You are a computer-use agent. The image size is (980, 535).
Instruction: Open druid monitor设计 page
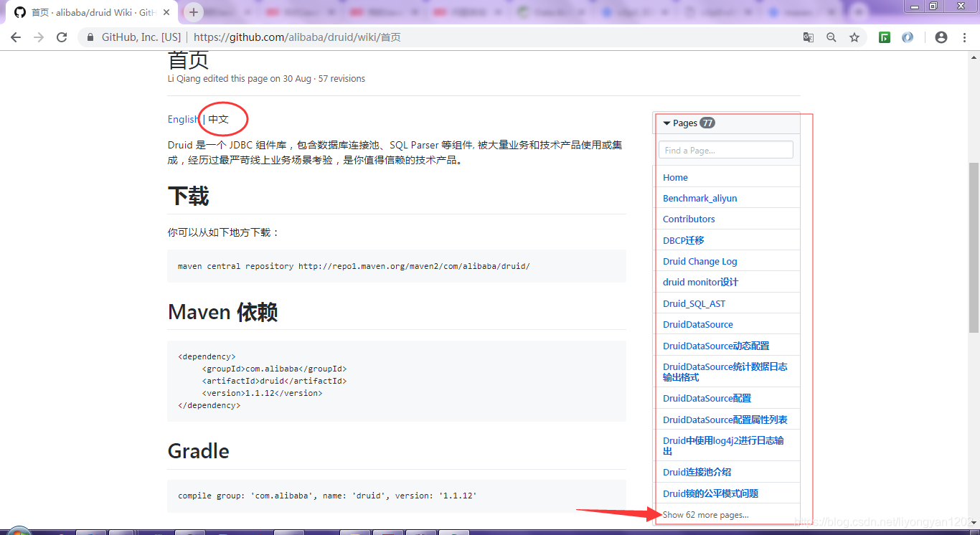[700, 282]
